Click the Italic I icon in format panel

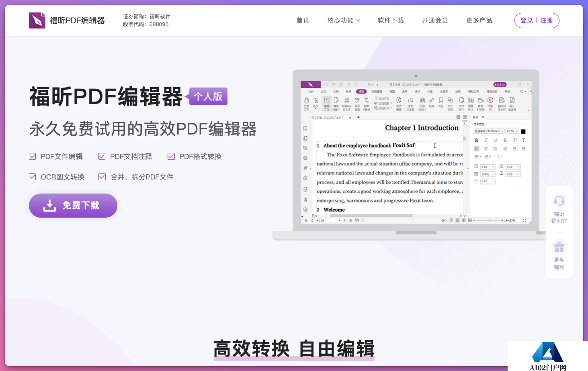pyautogui.click(x=486, y=140)
